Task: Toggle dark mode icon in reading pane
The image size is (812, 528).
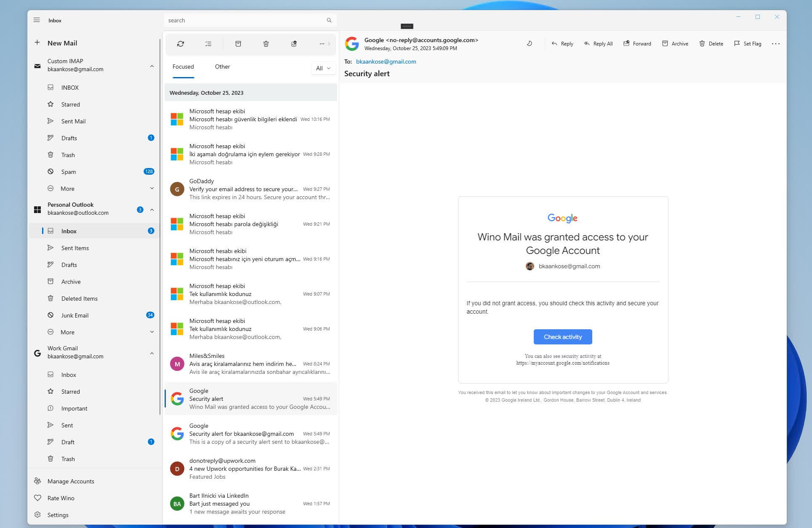Action: tap(530, 43)
